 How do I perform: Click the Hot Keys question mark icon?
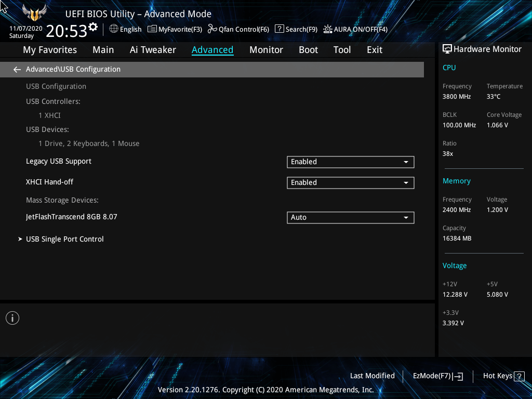[519, 376]
